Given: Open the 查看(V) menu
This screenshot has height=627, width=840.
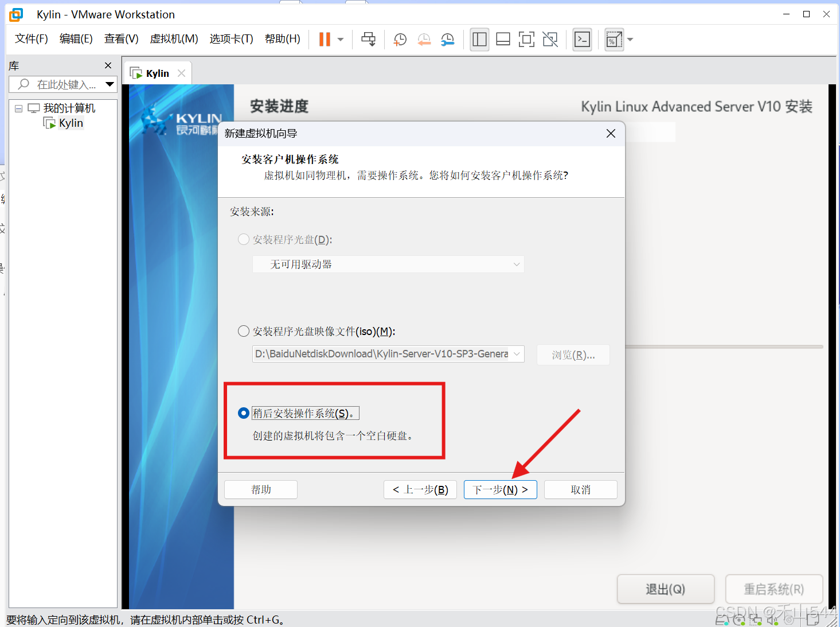Looking at the screenshot, I should pos(121,38).
